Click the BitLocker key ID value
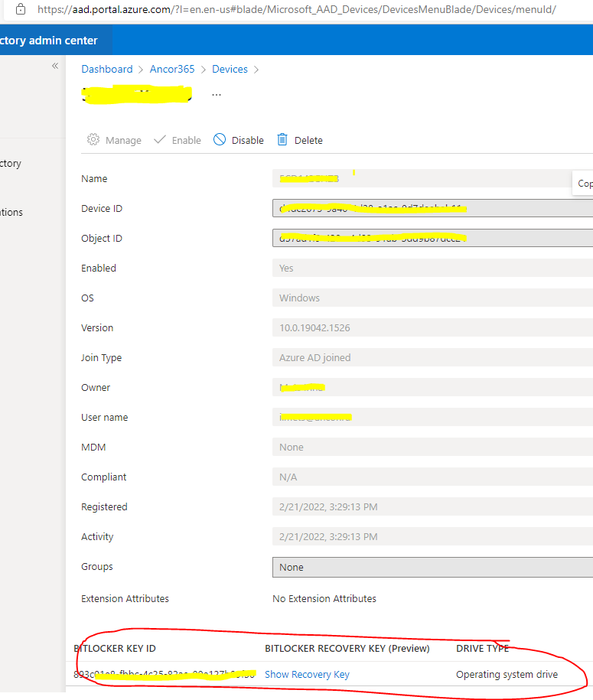 (x=165, y=674)
